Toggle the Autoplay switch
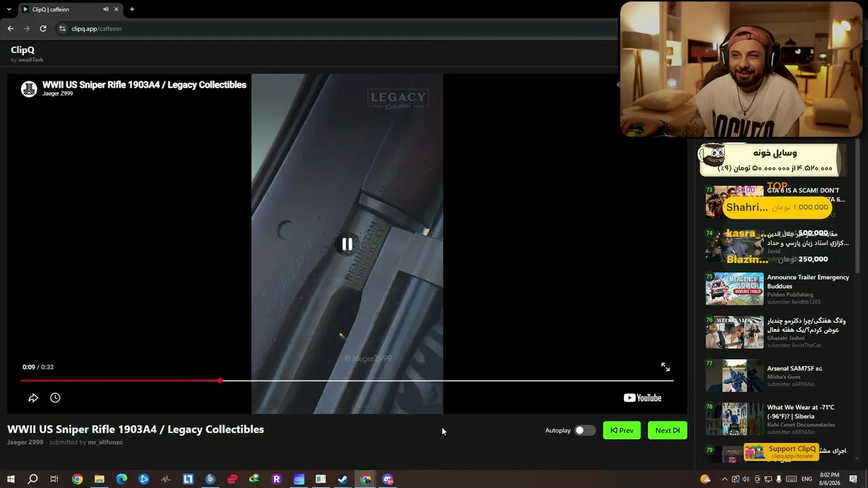 (585, 430)
